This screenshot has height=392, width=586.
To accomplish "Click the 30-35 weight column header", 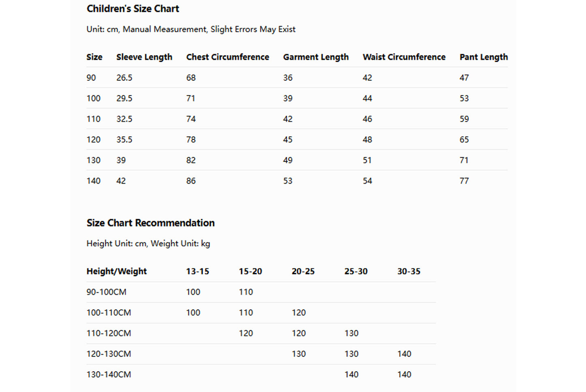I will point(409,272).
